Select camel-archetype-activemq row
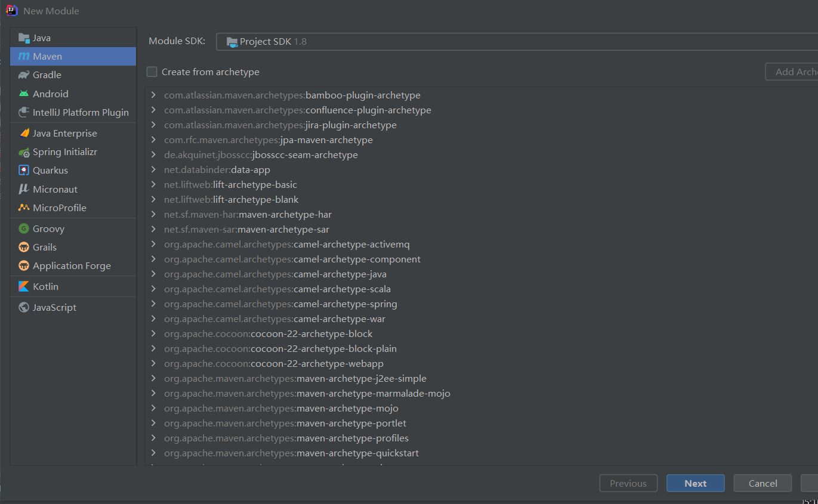 pos(481,244)
